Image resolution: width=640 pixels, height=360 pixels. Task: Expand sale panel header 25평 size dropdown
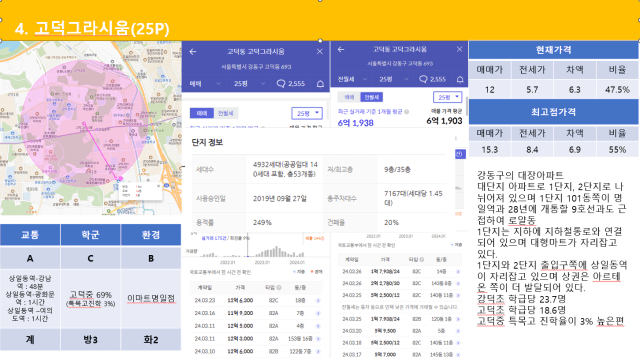(x=249, y=83)
